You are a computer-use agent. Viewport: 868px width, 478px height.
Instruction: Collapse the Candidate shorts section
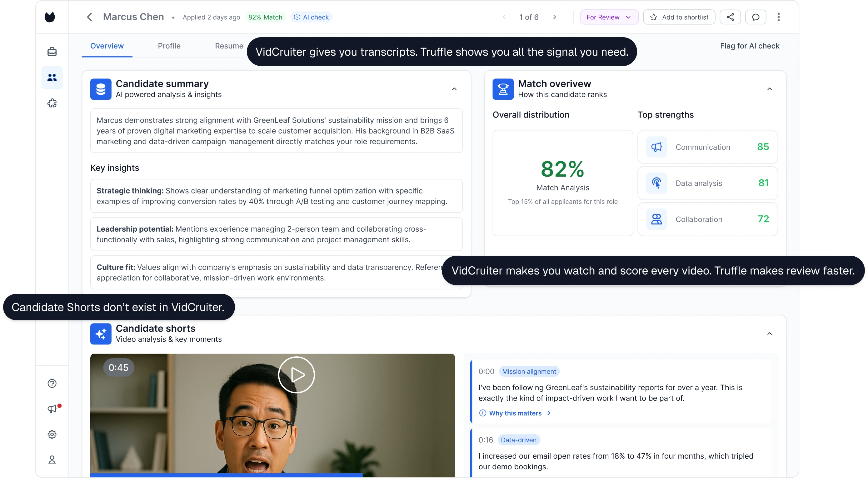[769, 334]
